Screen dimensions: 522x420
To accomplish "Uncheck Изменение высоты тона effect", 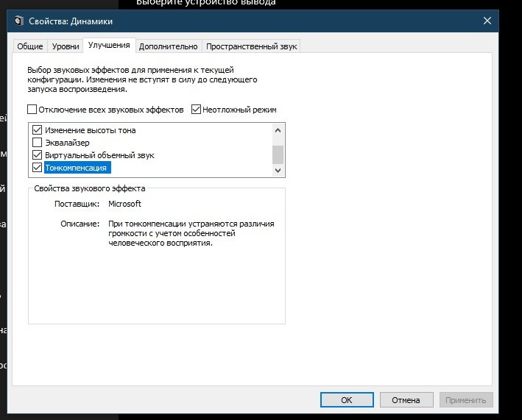I will 38,130.
